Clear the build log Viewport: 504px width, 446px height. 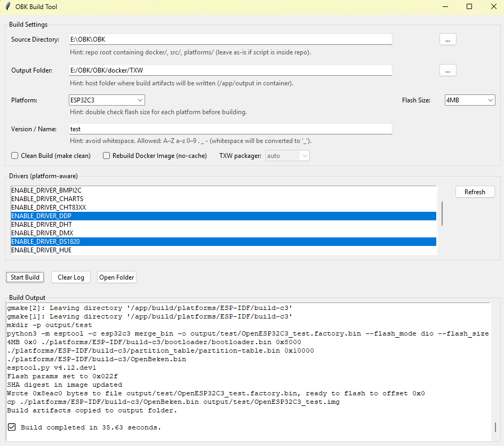[x=71, y=277]
